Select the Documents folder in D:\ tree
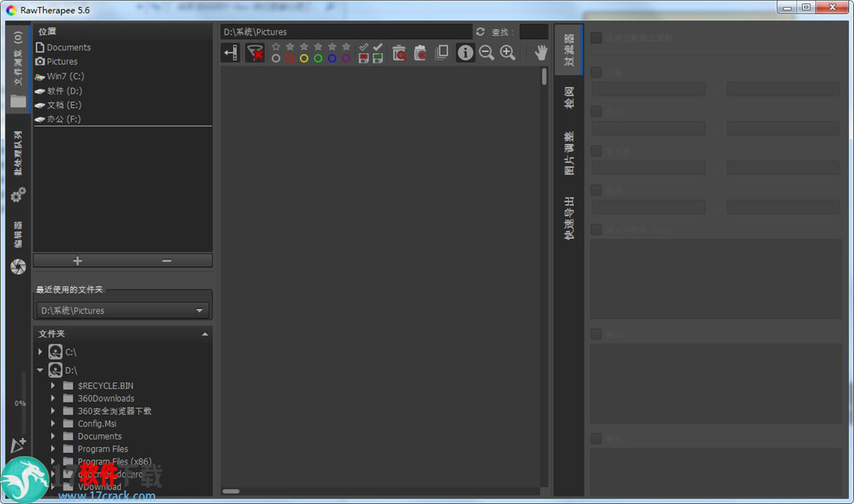The width and height of the screenshot is (854, 504). click(x=100, y=436)
